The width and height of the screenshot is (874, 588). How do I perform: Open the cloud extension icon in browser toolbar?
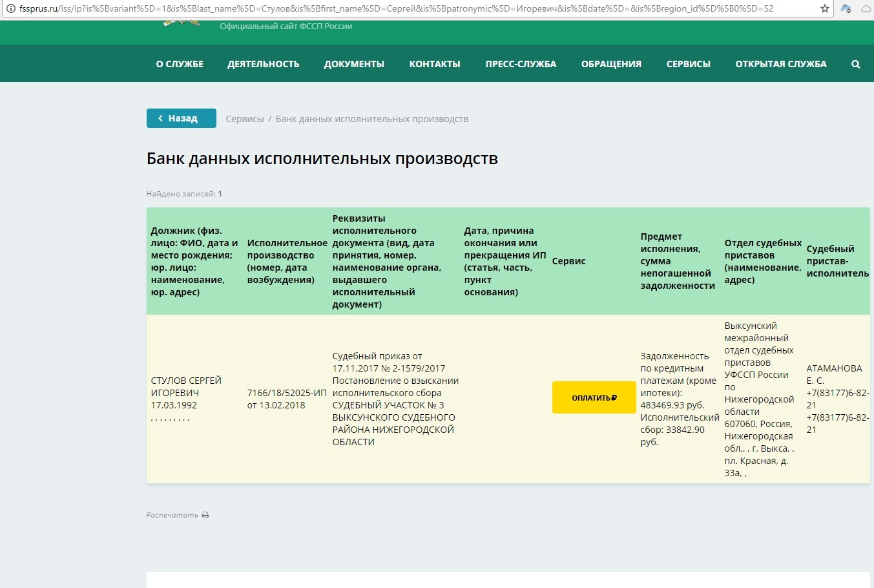pos(846,9)
